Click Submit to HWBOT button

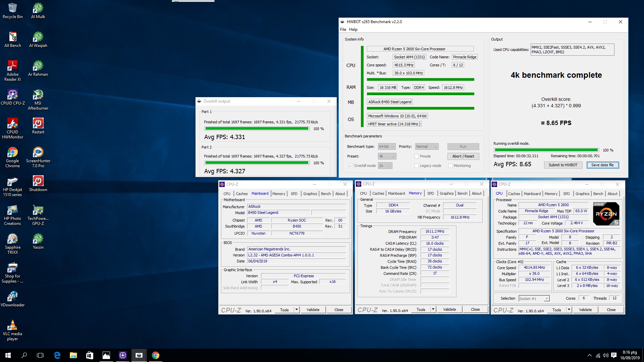pyautogui.click(x=563, y=165)
